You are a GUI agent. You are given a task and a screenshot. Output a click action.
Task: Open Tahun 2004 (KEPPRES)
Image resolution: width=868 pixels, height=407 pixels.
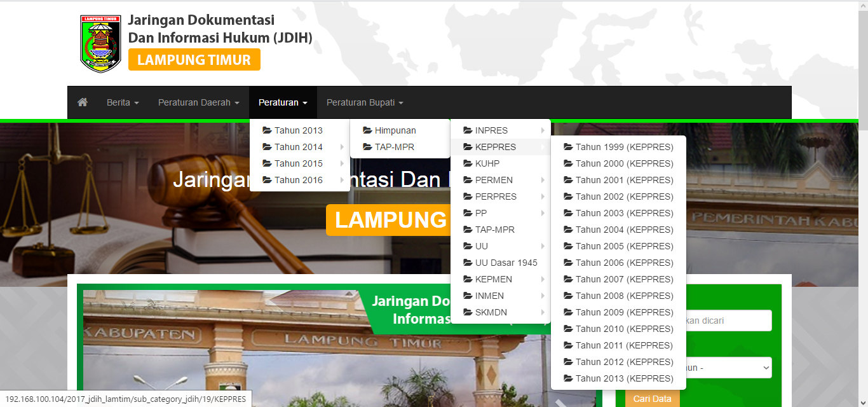tap(618, 230)
